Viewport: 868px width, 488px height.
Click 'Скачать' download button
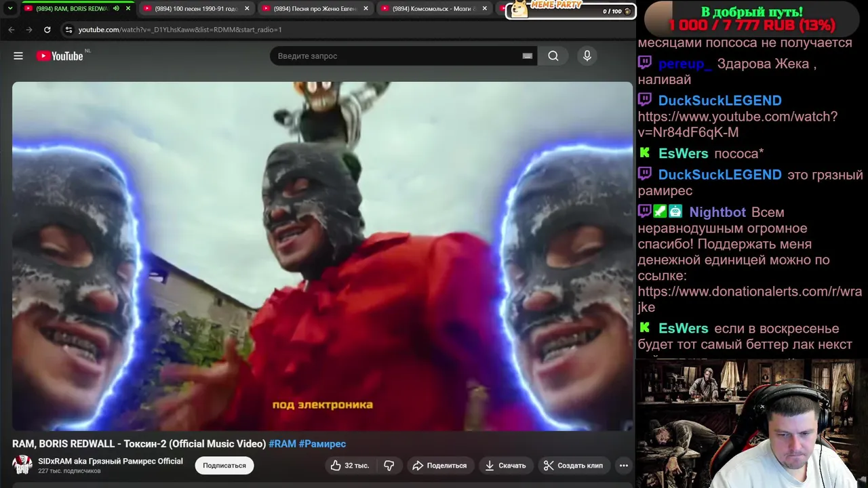505,466
